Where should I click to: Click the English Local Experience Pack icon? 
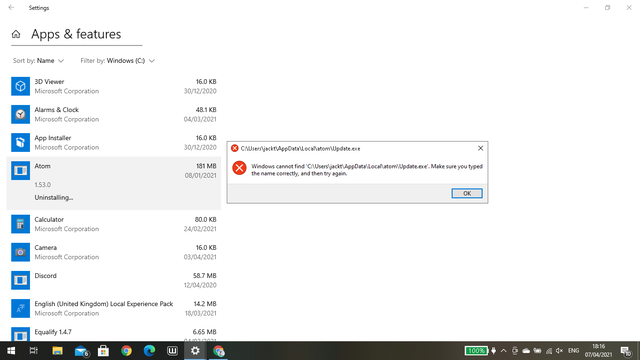(20, 309)
